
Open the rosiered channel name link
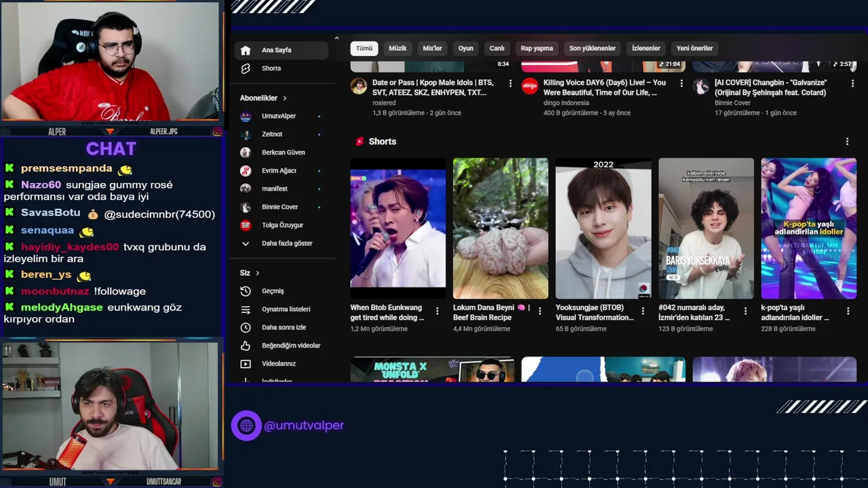coord(384,103)
